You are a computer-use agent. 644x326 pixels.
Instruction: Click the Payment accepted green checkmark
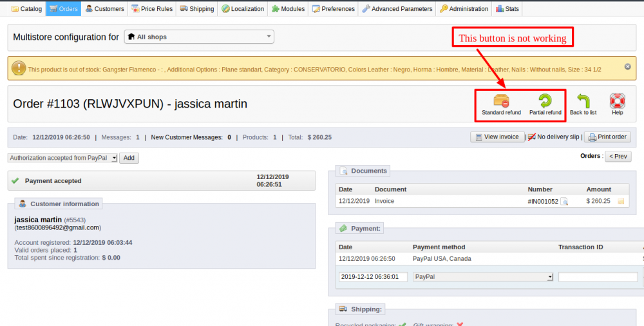click(x=15, y=180)
